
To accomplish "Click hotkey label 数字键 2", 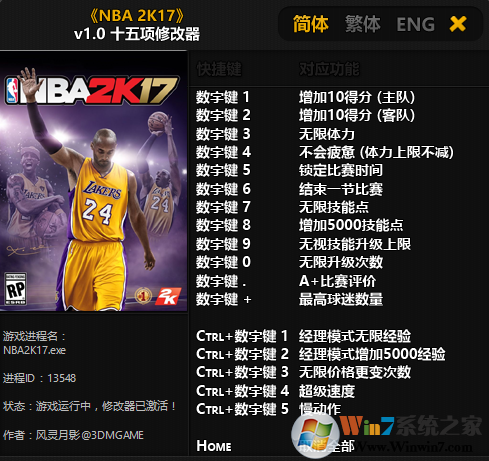I will [223, 115].
